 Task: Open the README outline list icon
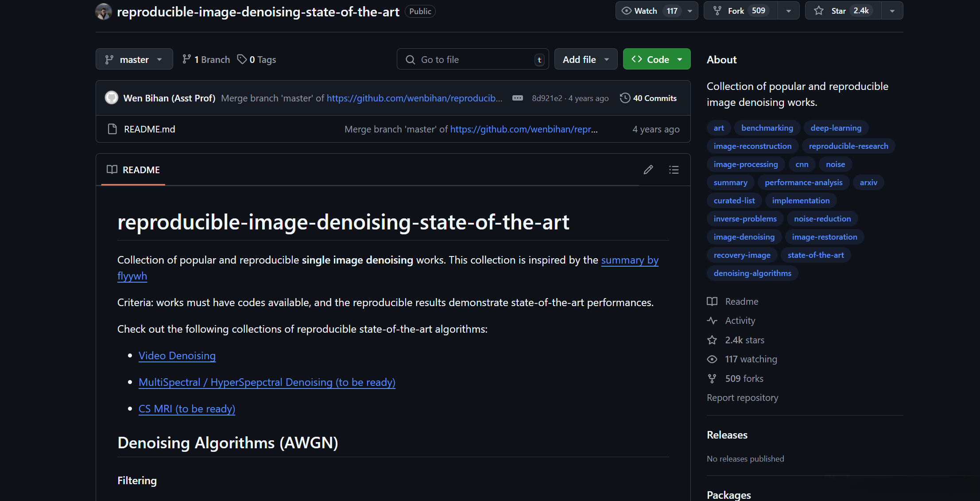[x=674, y=170]
